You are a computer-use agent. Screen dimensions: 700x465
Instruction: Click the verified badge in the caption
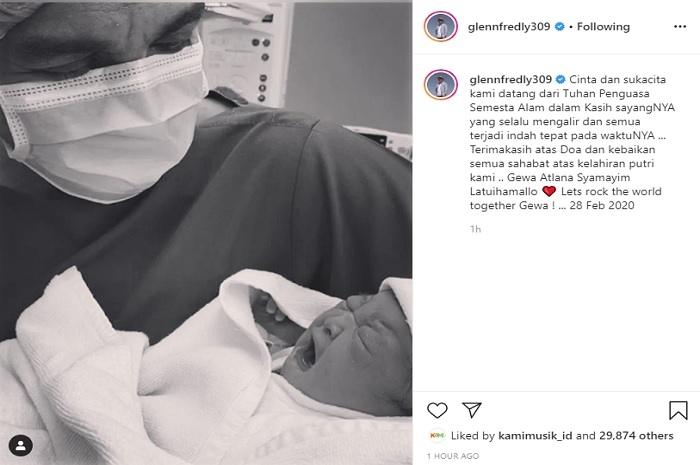point(561,79)
